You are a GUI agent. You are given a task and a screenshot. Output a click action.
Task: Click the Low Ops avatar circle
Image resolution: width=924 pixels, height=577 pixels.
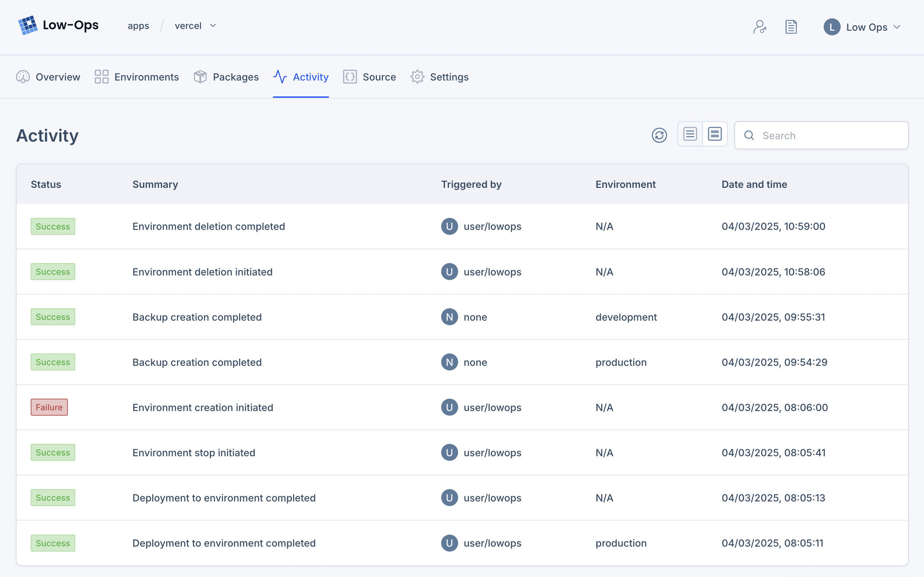(832, 27)
